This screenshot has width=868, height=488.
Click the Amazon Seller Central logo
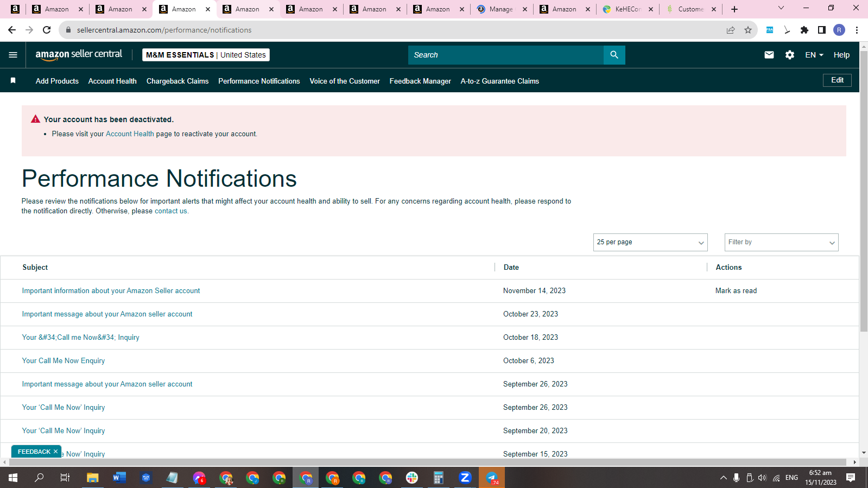coord(79,55)
